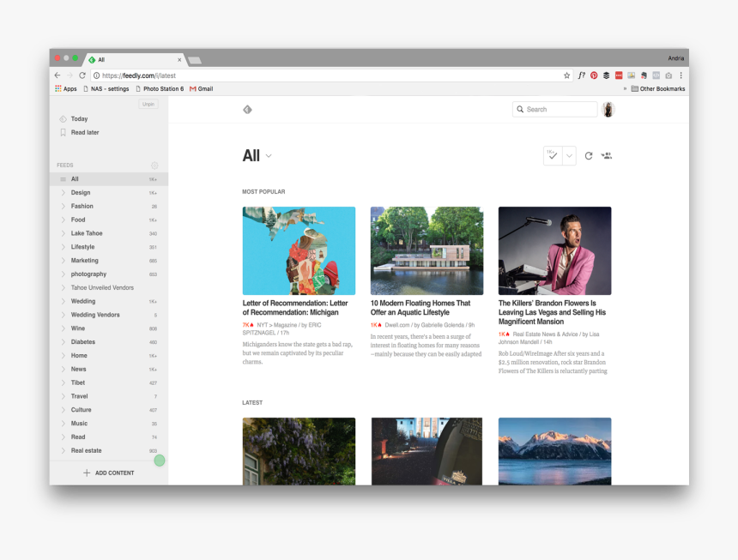
Task: Click the Read later bookmark icon
Action: click(x=63, y=133)
